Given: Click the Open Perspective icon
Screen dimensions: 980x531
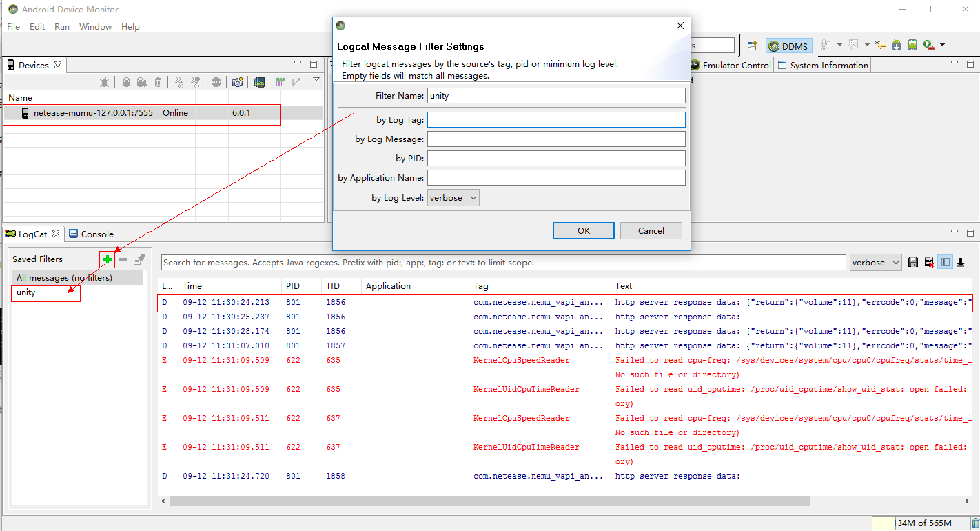Looking at the screenshot, I should 752,46.
